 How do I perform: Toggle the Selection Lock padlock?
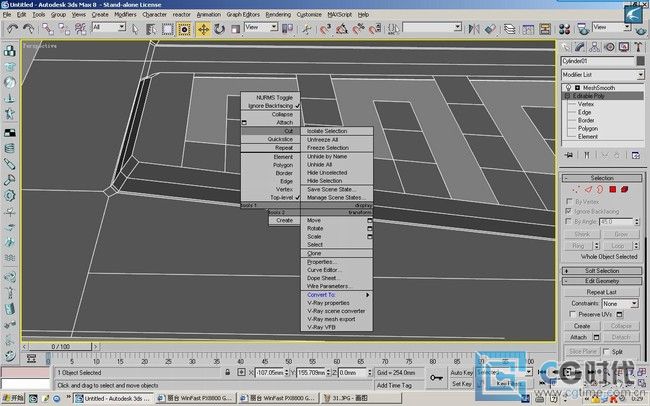coord(227,372)
